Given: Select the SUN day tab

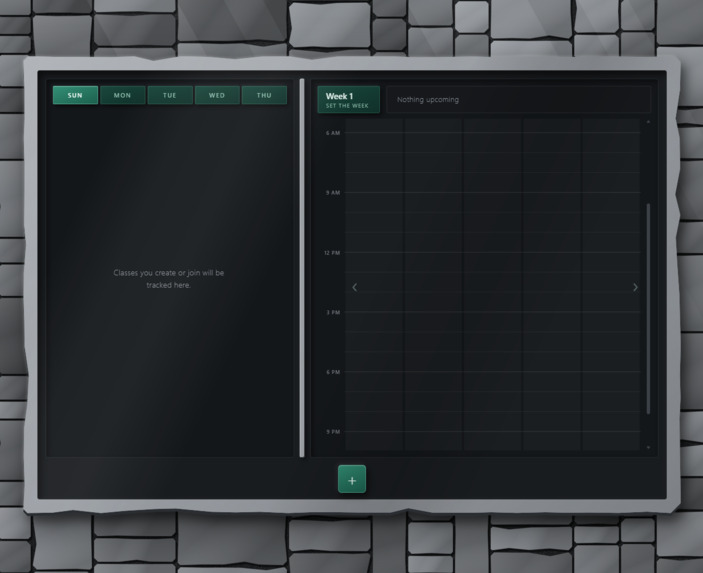Looking at the screenshot, I should pyautogui.click(x=75, y=95).
